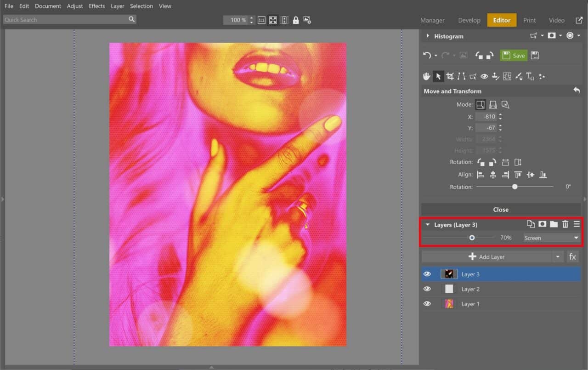Image resolution: width=588 pixels, height=370 pixels.
Task: Select the Crop tool
Action: 450,76
